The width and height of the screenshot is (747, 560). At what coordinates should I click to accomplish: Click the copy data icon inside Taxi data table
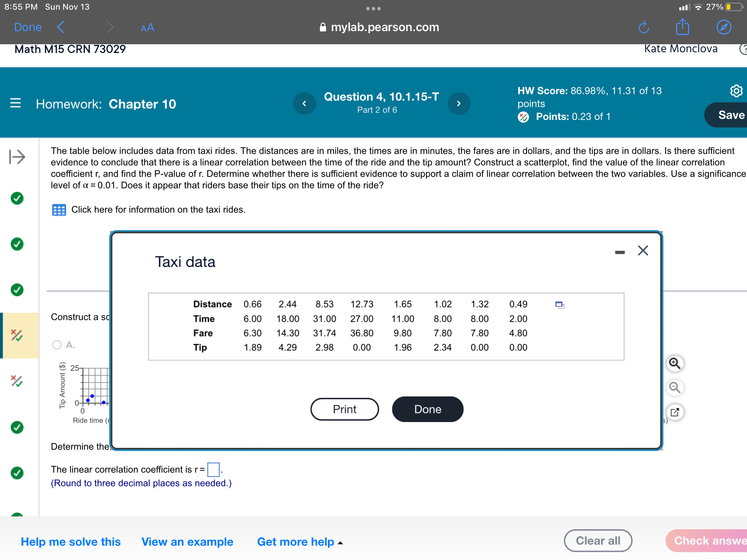559,305
